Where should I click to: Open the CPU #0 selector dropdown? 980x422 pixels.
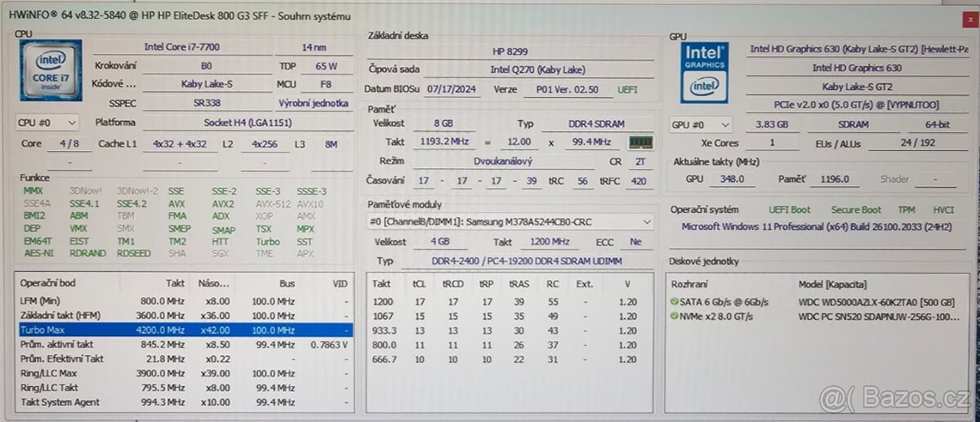tap(47, 122)
